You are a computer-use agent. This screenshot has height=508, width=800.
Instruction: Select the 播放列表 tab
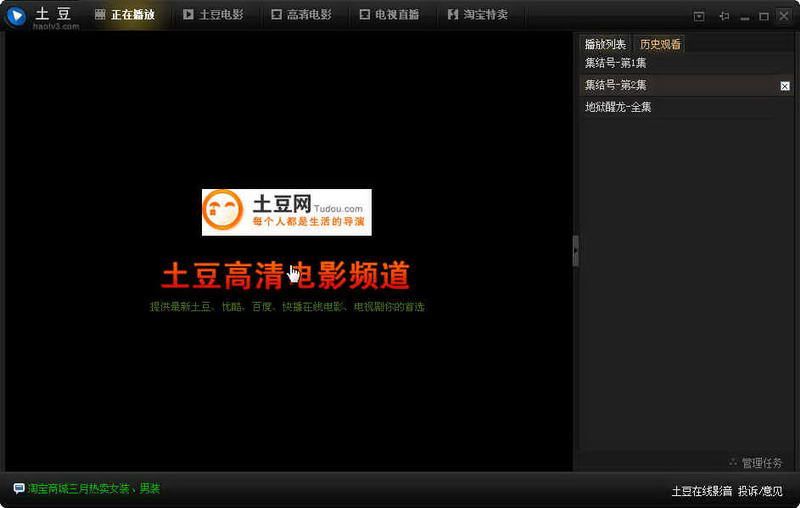point(605,44)
